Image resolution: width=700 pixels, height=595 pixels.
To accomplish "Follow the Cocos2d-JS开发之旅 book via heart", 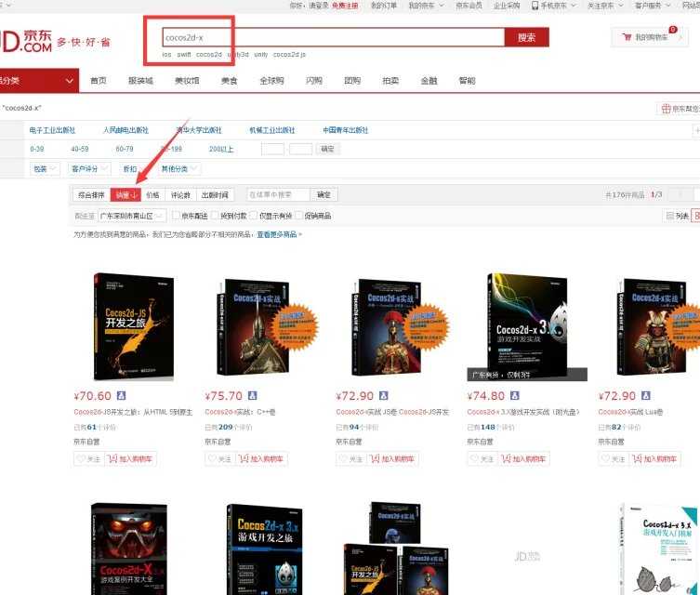I will point(89,459).
